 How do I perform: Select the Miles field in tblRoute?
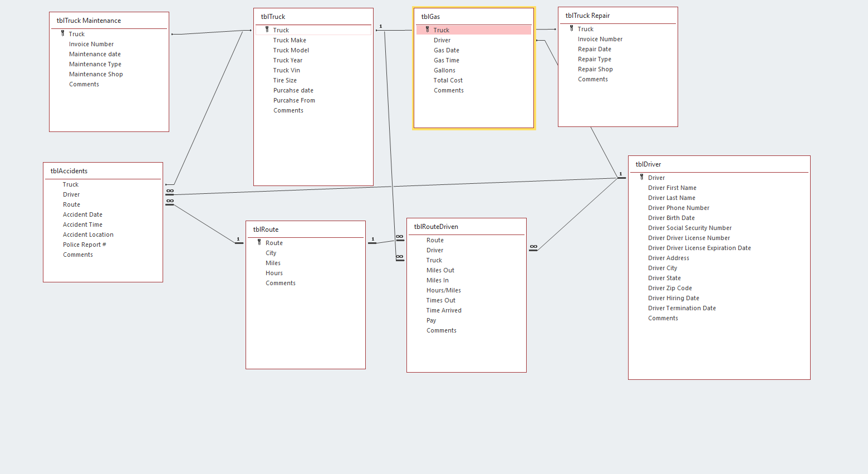[273, 263]
